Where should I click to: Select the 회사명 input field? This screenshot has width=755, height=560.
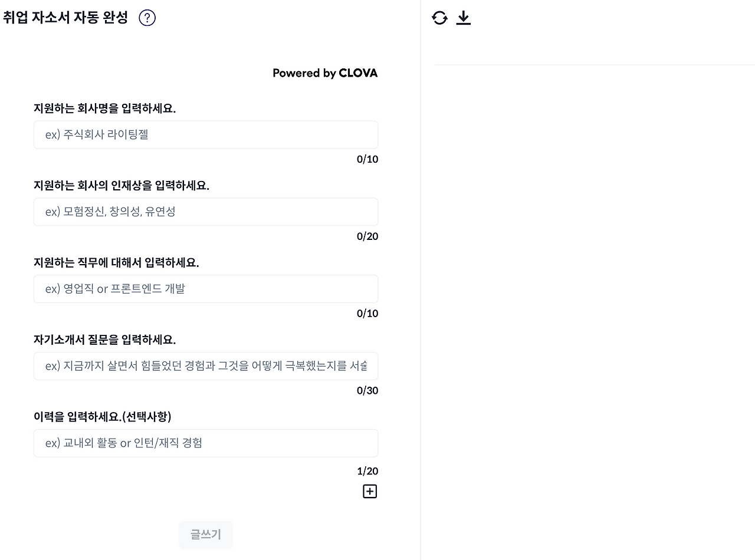(x=206, y=134)
